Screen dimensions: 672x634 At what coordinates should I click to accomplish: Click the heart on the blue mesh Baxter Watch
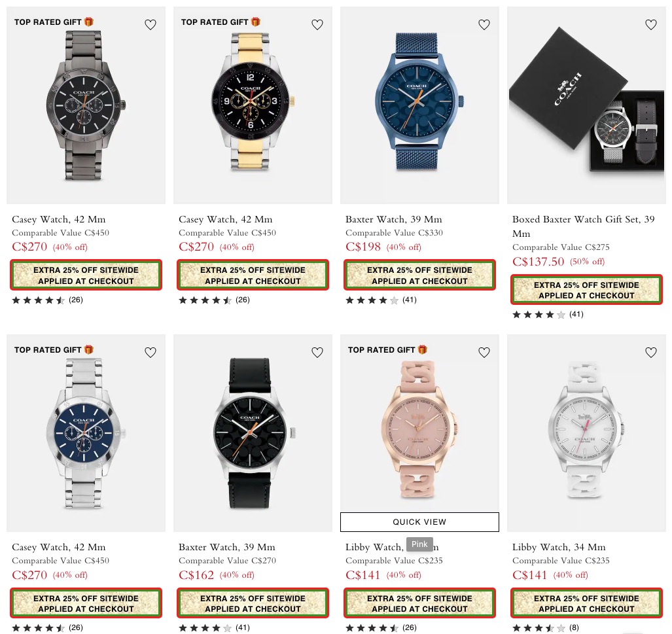[484, 25]
